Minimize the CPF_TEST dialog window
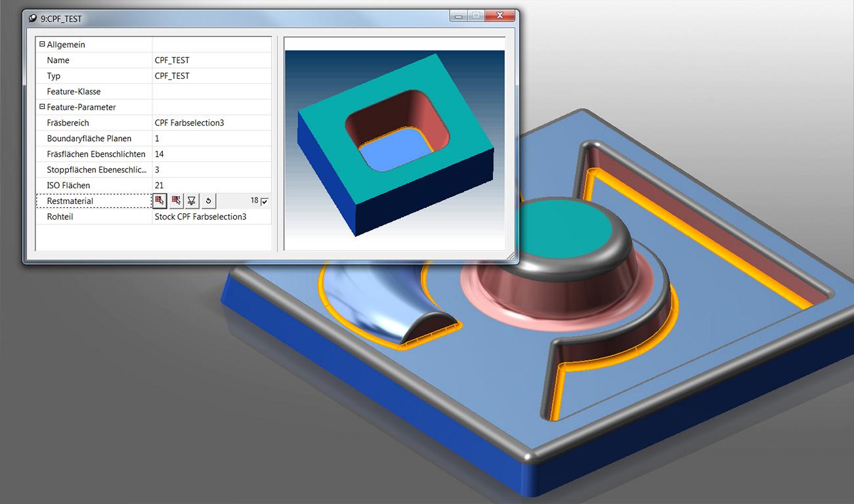Screen dimensions: 854x504 pyautogui.click(x=459, y=16)
